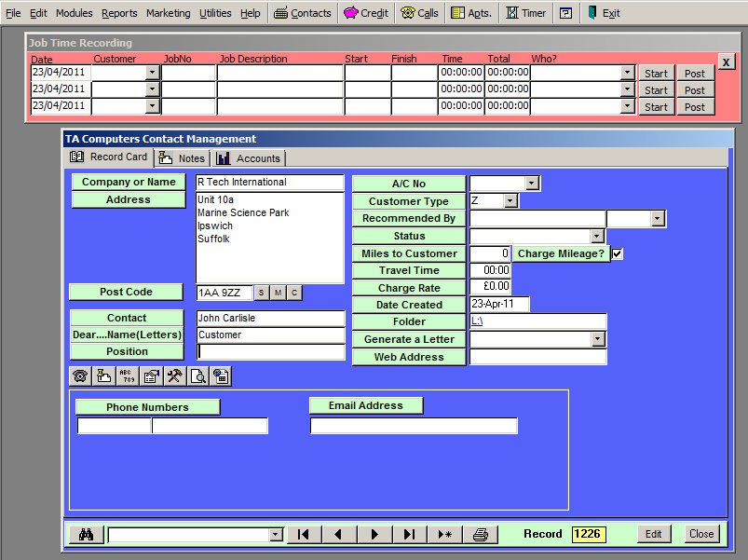Open the Generate a Letter dropdown

click(598, 340)
